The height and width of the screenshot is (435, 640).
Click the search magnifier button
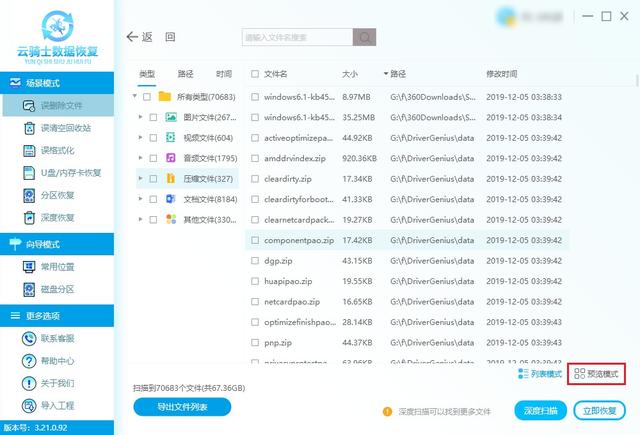click(364, 37)
